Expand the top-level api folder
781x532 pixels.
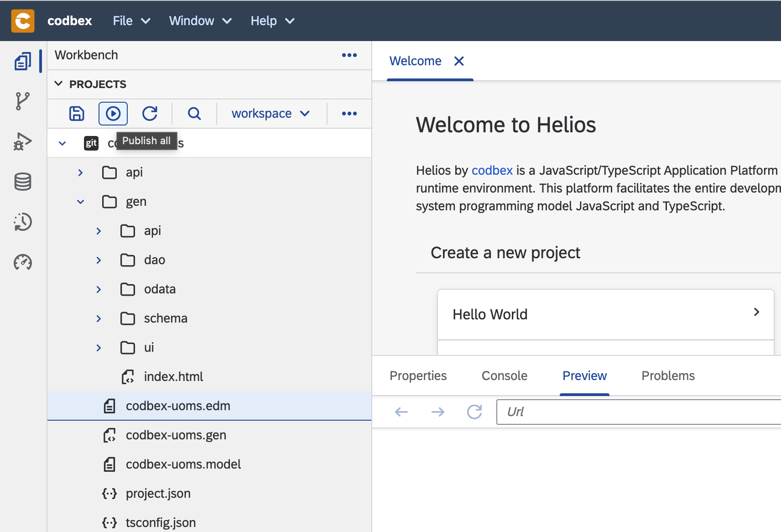coord(80,172)
